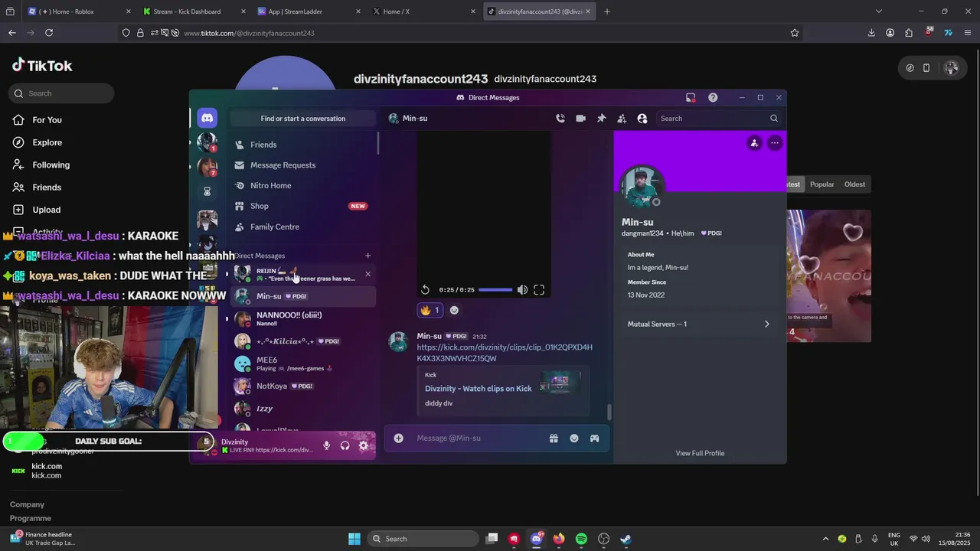Select For You in TikTok sidebar
Screen dimensions: 980x551
47,120
